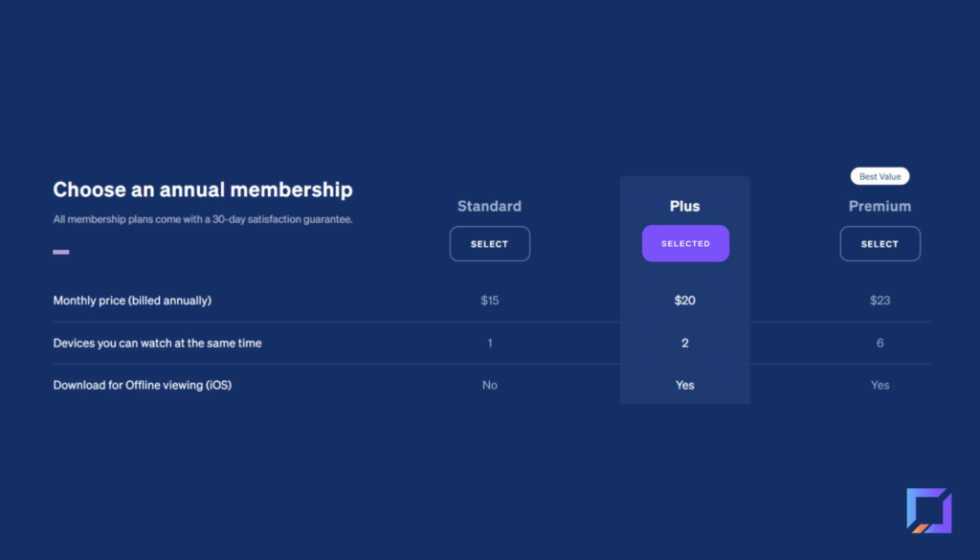Image resolution: width=980 pixels, height=560 pixels.
Task: Click the 30-day satisfaction guarantee text
Action: [x=203, y=219]
